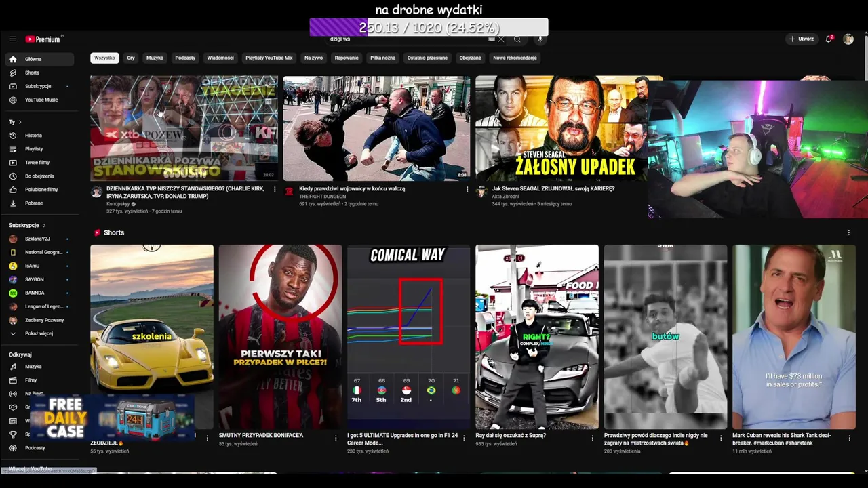Open options menu for Fight Dungeon video
The width and height of the screenshot is (868, 488).
467,190
